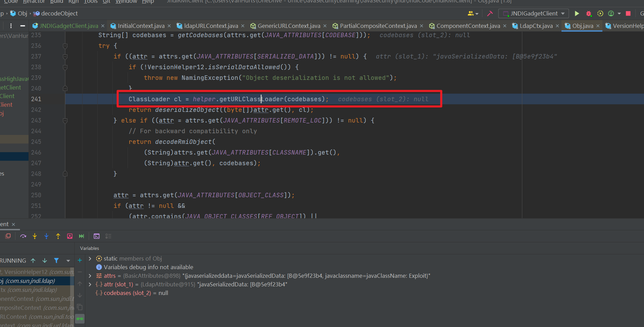Select VersionHelper12 frame in call stack
The image size is (644, 327).
coord(36,272)
